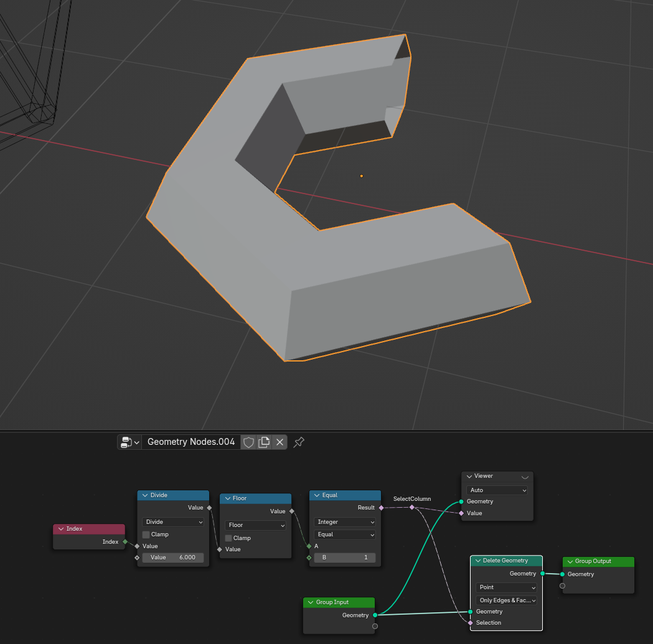Viewport: 653px width, 644px height.
Task: Open the Divide operation dropdown
Action: pos(173,522)
